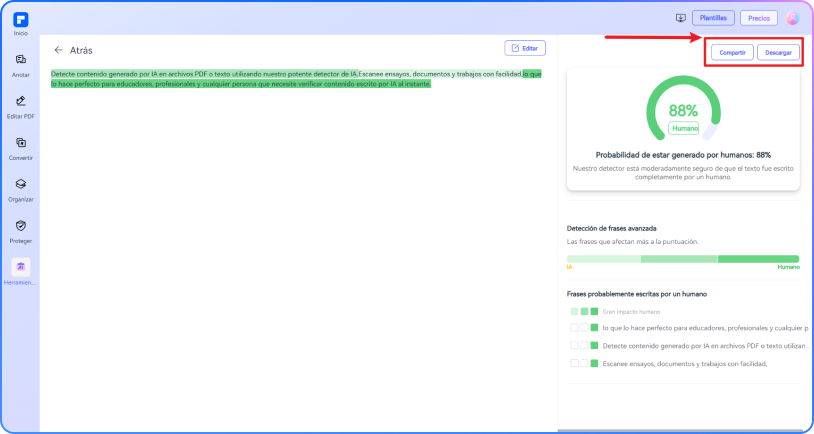
Task: Click the 'Detección de frases avanzada' heading
Action: (x=612, y=228)
